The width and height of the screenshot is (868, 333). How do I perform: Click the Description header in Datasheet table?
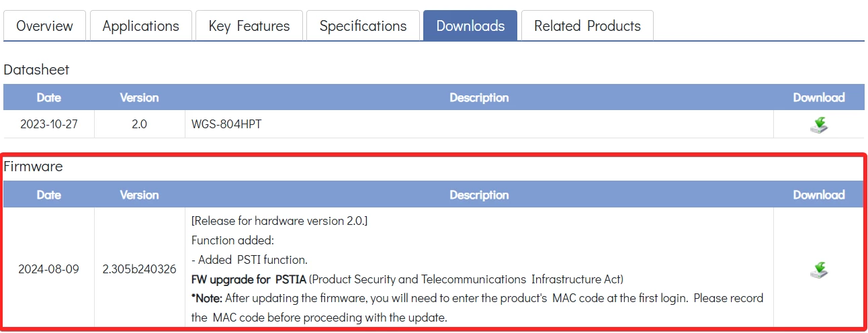(x=479, y=97)
